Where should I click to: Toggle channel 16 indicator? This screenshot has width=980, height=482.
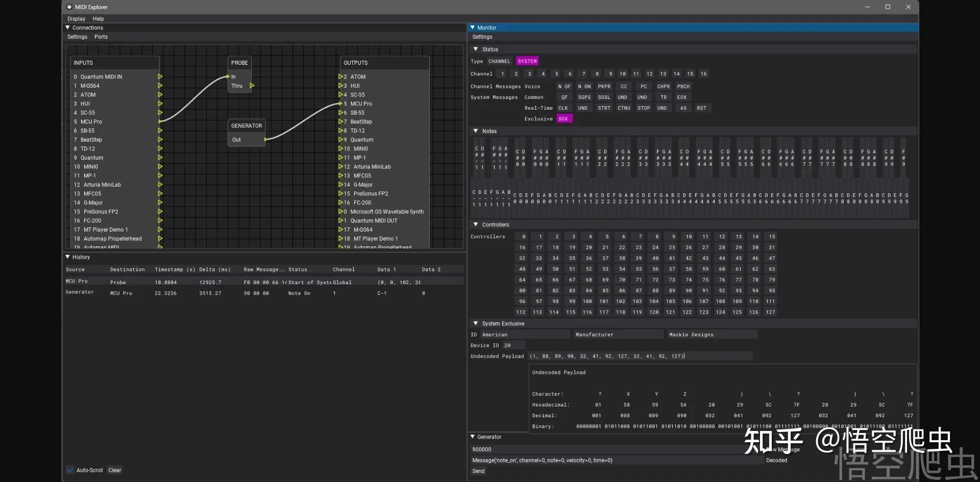point(703,73)
